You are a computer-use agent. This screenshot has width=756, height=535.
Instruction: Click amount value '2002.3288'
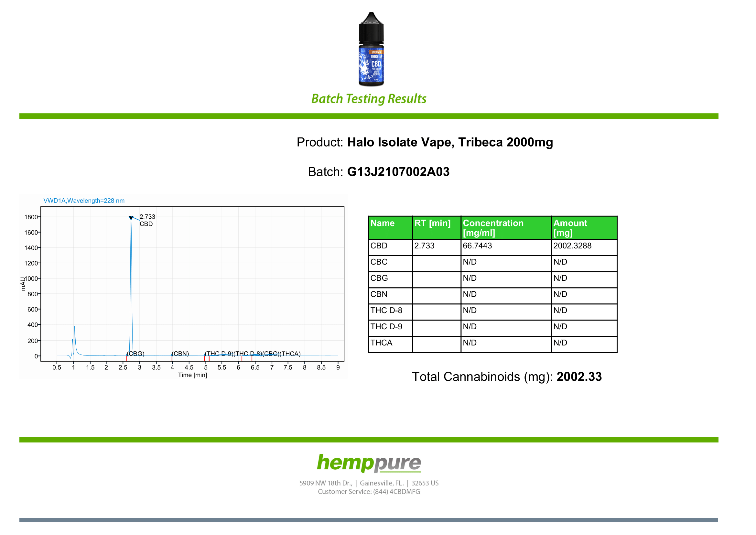[x=572, y=246]
